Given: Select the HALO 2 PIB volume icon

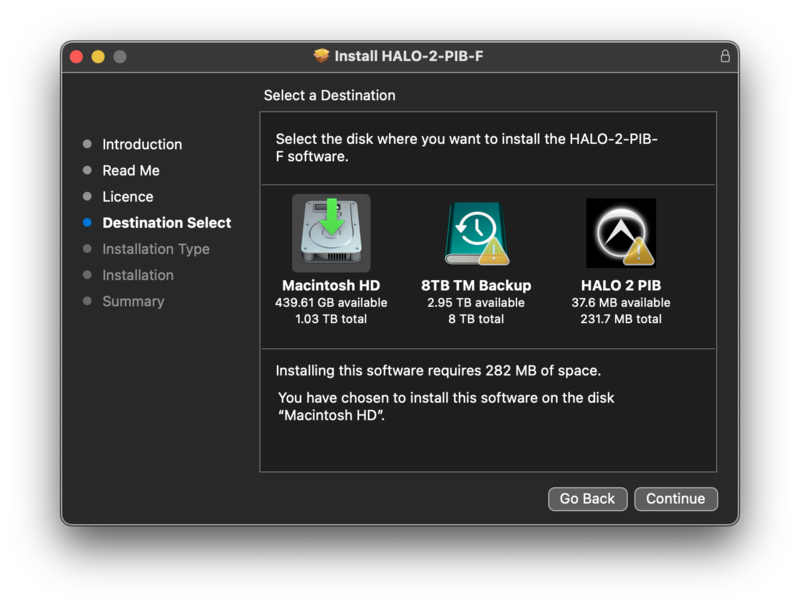Looking at the screenshot, I should [621, 233].
